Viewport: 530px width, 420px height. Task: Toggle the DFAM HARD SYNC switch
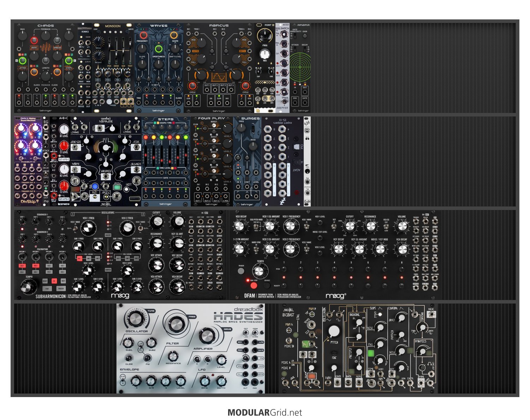coord(256,248)
